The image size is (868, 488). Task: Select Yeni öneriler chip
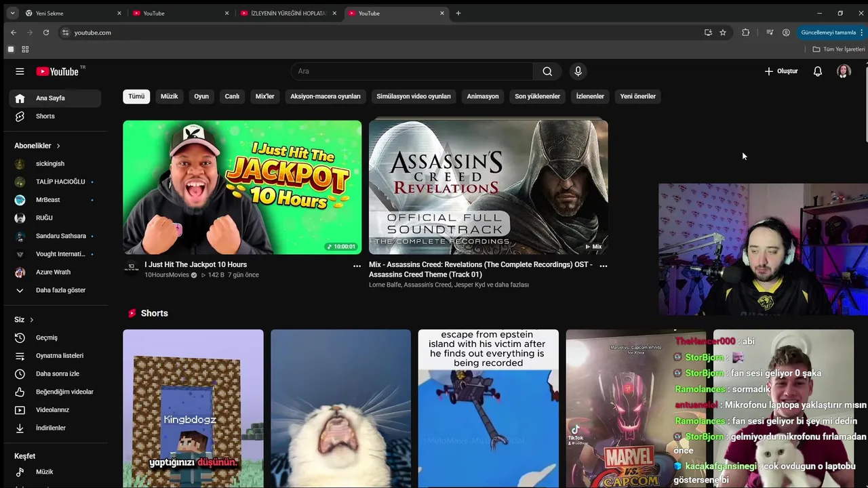coord(638,96)
